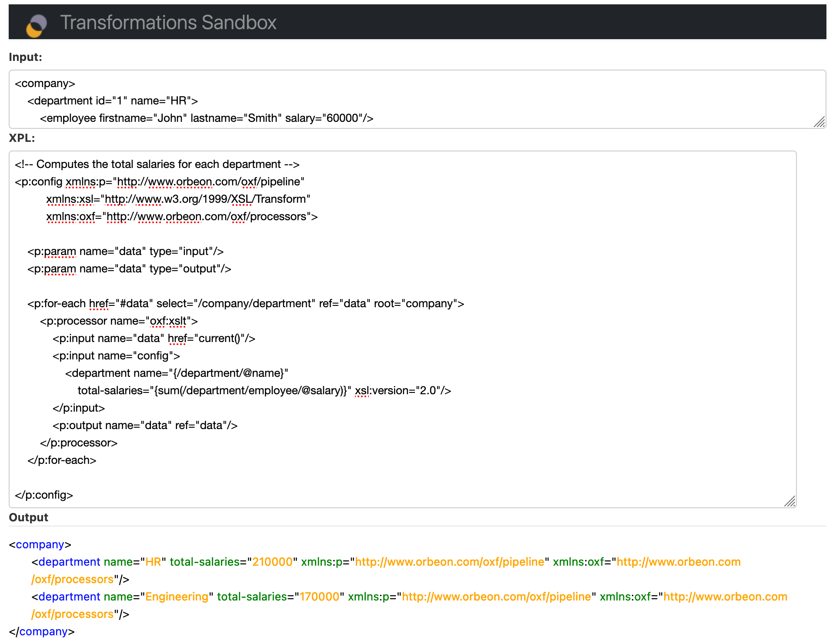Click the HR department element in Output

tap(69, 562)
